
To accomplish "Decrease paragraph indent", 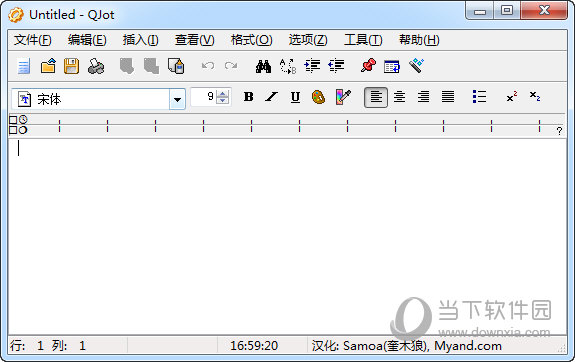I will pyautogui.click(x=336, y=66).
